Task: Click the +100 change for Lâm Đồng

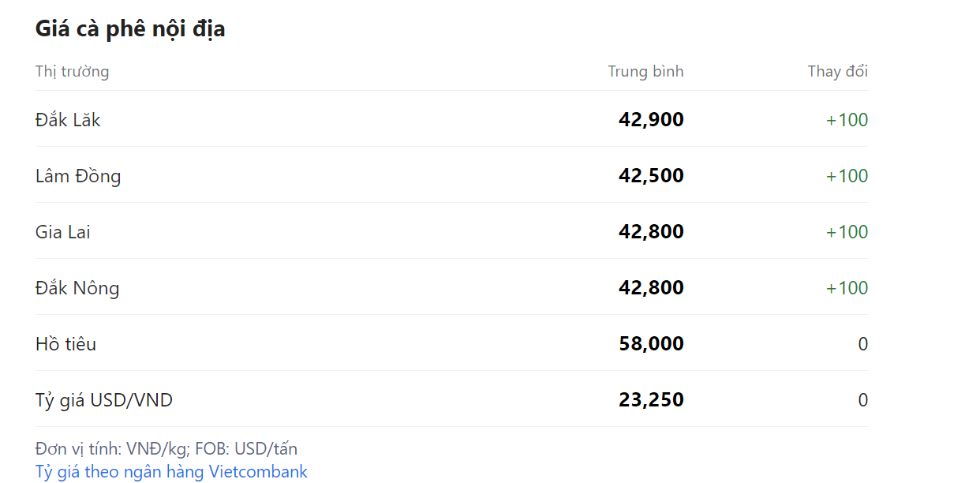Action: point(847,176)
